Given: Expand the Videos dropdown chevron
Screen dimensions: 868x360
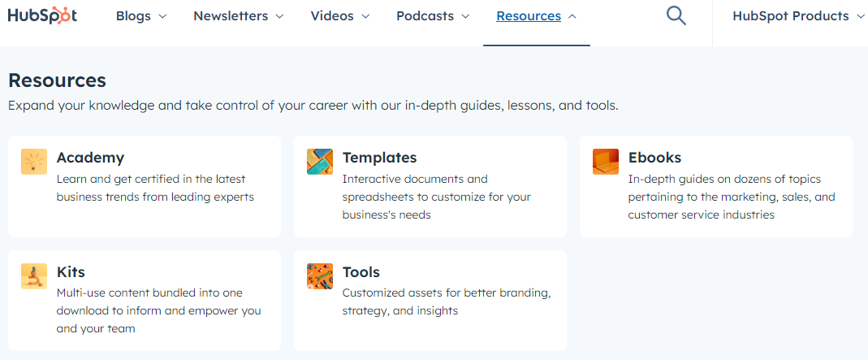Looking at the screenshot, I should coord(365,16).
